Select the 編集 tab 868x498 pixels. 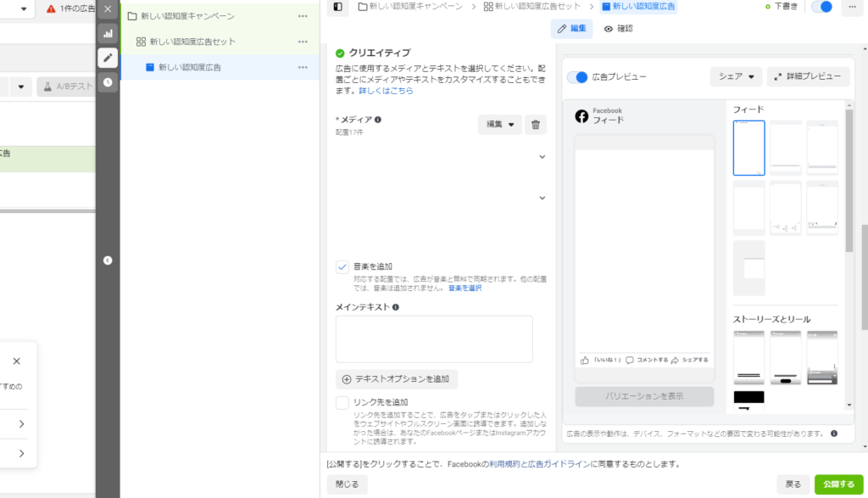[571, 29]
